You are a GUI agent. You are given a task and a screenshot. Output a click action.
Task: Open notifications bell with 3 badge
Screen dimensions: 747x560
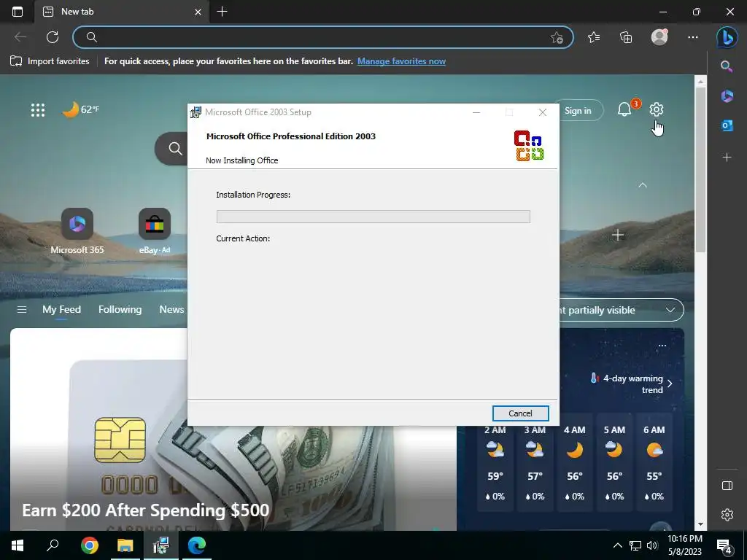pos(626,109)
